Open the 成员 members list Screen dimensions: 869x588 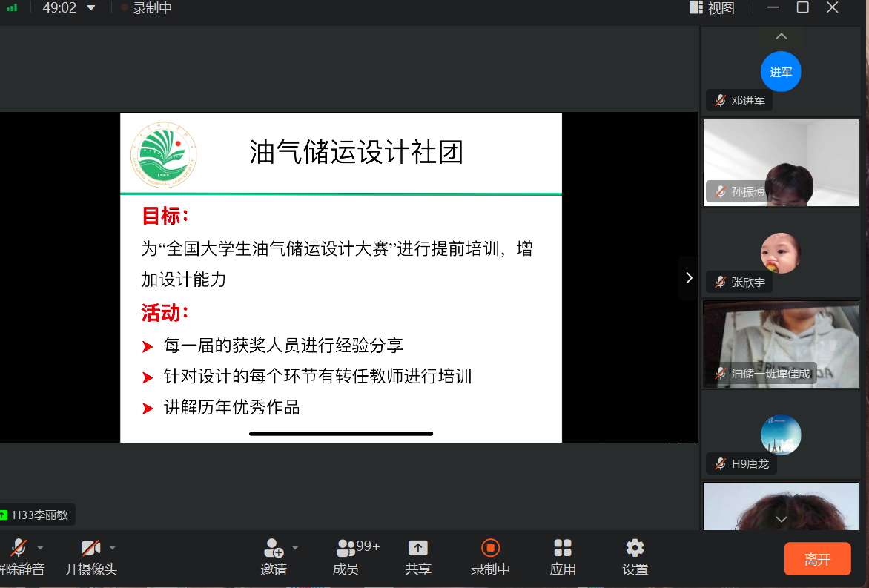coord(346,549)
